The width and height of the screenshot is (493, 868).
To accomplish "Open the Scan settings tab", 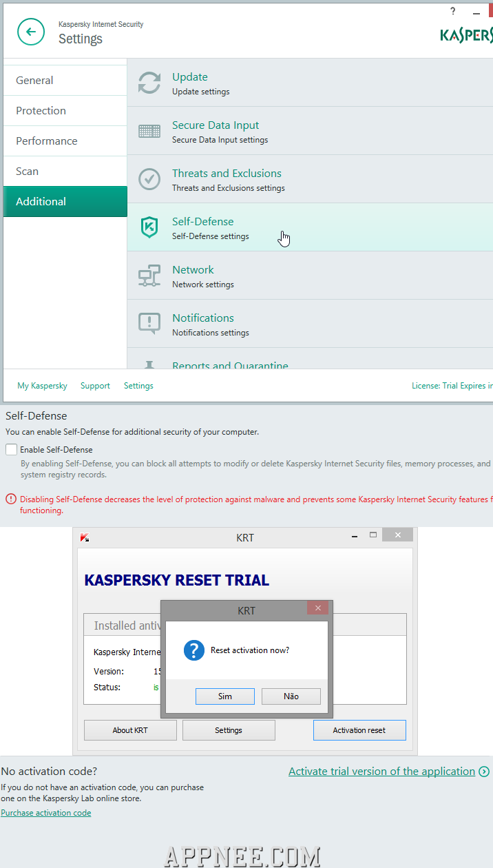I will [65, 172].
